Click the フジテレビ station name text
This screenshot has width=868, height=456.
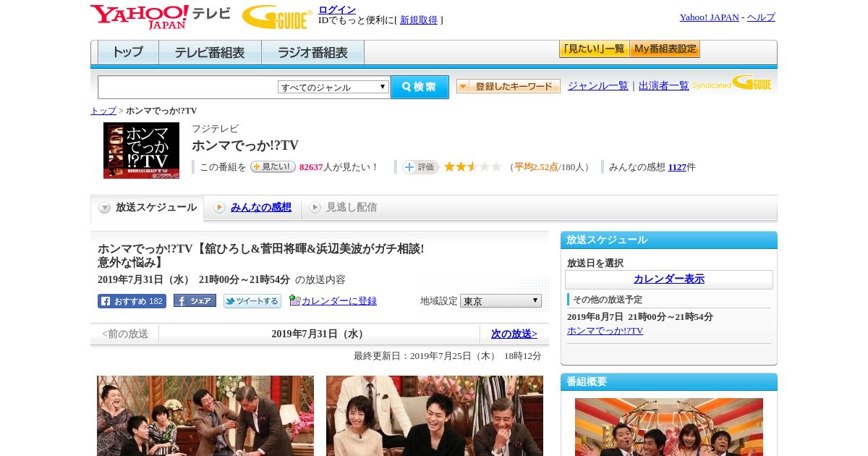tap(215, 129)
